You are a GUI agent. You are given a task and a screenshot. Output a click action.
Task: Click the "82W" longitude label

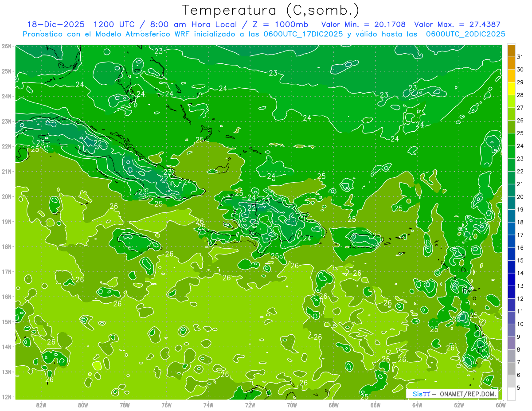[41, 405]
